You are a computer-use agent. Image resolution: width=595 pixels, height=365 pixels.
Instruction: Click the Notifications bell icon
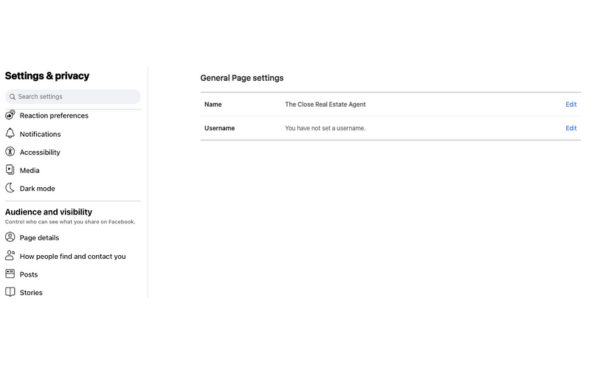(10, 134)
